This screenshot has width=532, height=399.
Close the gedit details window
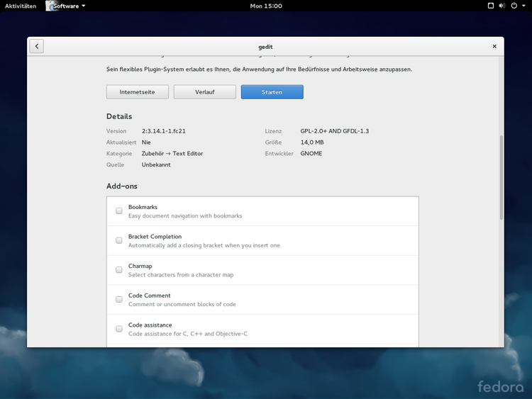(494, 46)
